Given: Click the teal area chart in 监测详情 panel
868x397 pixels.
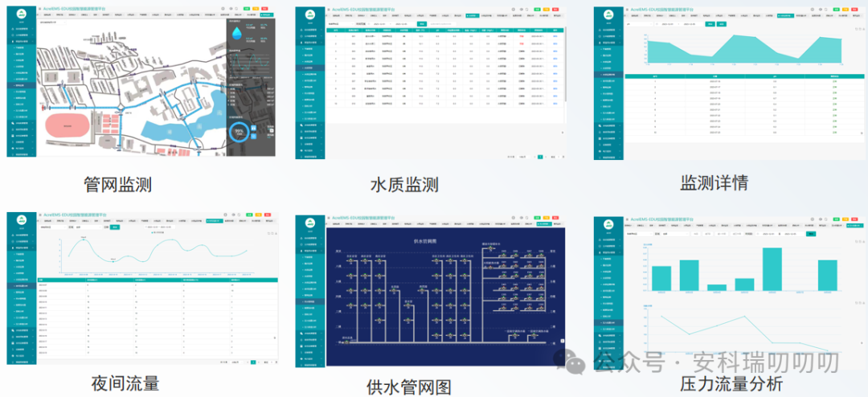Looking at the screenshot, I should (743, 49).
